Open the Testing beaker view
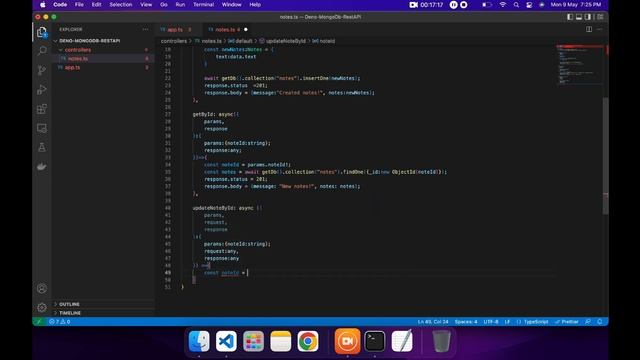Image resolution: width=640 pixels, height=360 pixels. (42, 147)
